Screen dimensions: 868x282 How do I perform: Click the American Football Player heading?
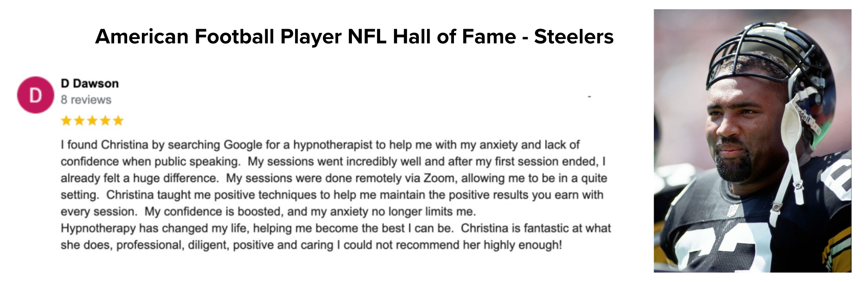click(354, 36)
